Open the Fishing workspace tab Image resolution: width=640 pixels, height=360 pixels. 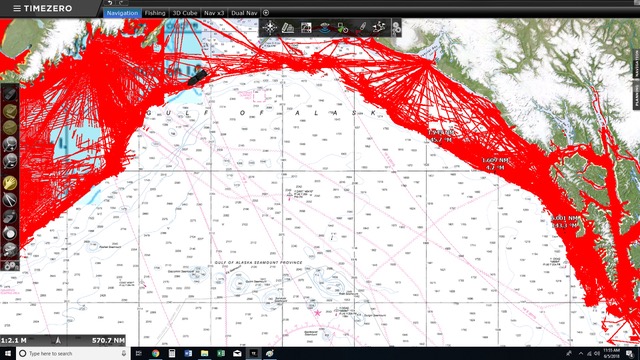155,13
